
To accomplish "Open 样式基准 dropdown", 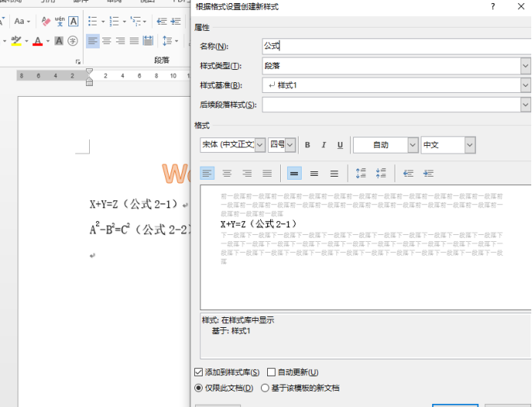I will click(526, 85).
